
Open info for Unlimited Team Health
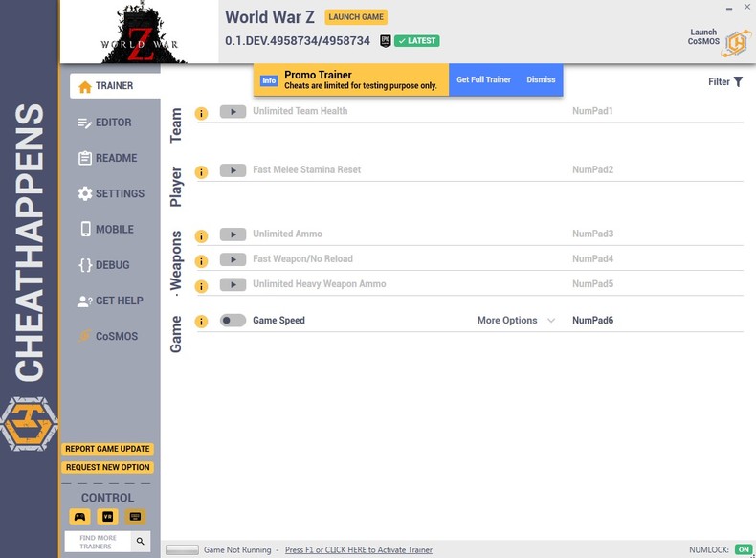[201, 113]
